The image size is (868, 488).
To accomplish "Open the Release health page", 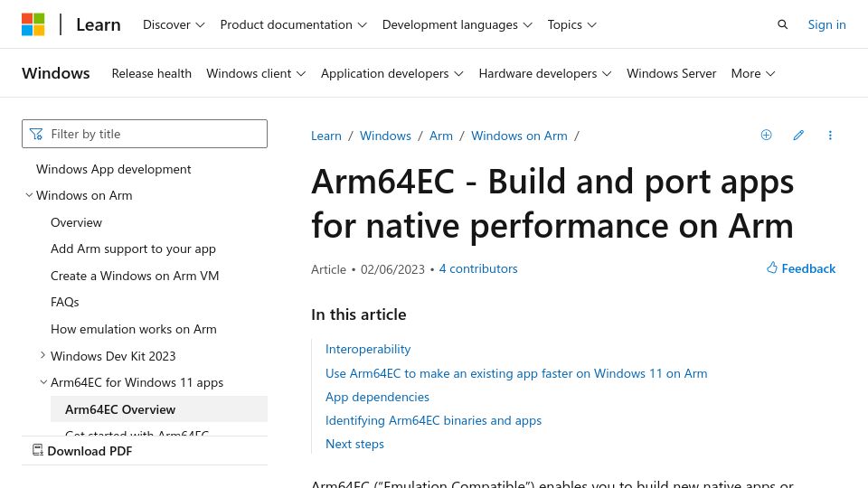I will [152, 73].
